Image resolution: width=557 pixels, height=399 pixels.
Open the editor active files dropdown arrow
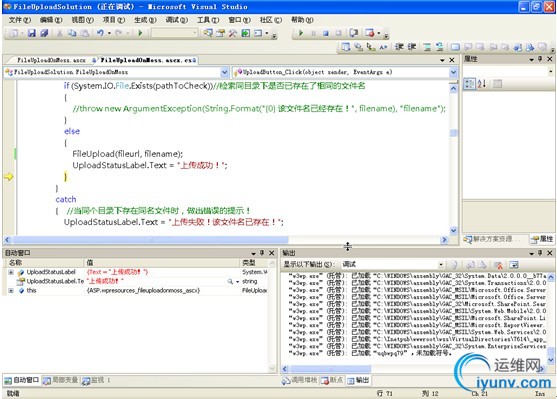click(442, 60)
